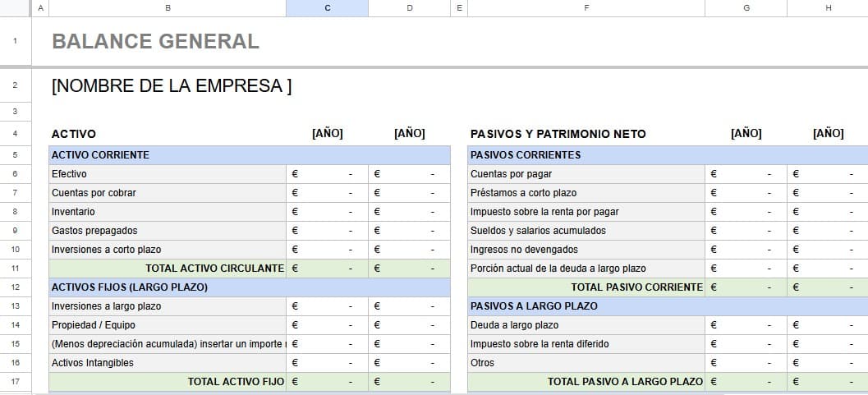Viewport: 868px width, 395px height.
Task: Select row 5 header
Action: [x=16, y=155]
